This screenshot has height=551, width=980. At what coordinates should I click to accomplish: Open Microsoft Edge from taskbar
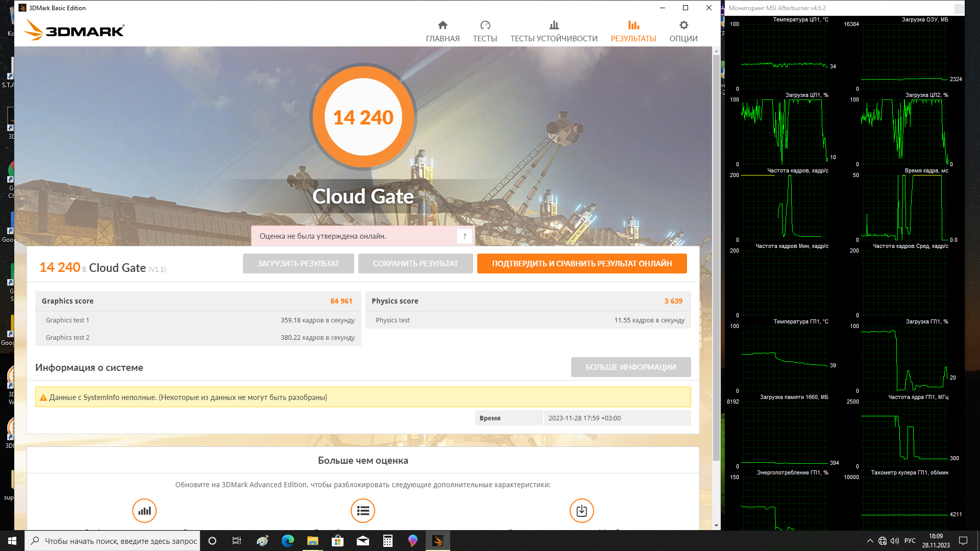coord(288,541)
